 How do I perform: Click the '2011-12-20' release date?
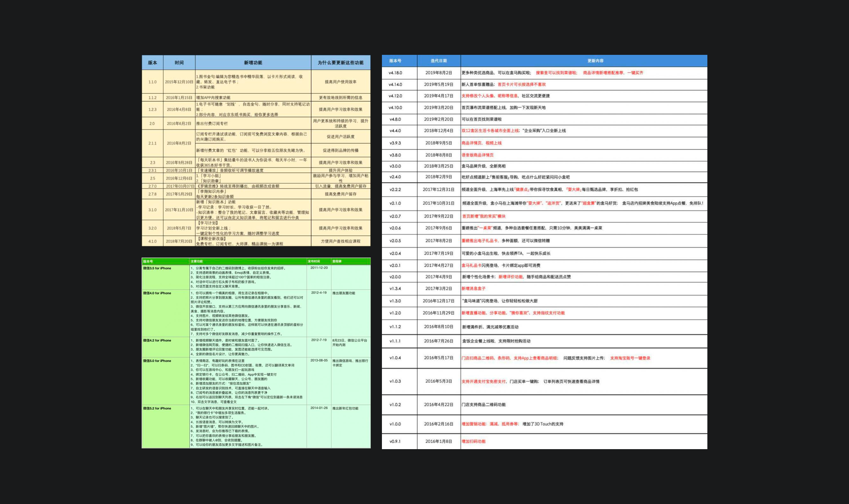319,268
